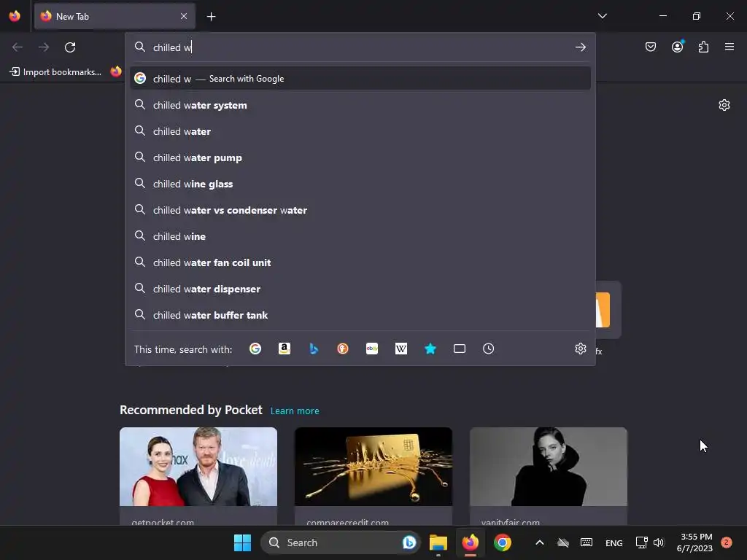The height and width of the screenshot is (560, 747).
Task: Open the Bing chat icon in taskbar search
Action: pyautogui.click(x=409, y=542)
